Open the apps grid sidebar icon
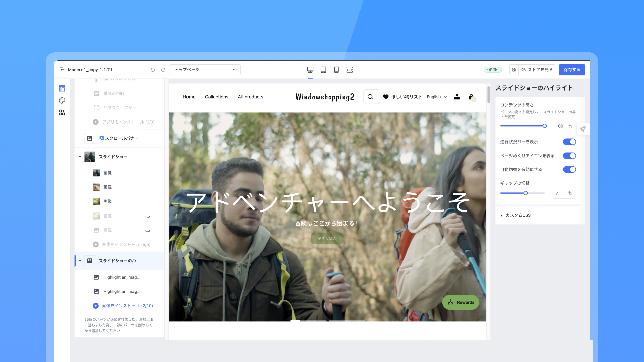 (62, 112)
